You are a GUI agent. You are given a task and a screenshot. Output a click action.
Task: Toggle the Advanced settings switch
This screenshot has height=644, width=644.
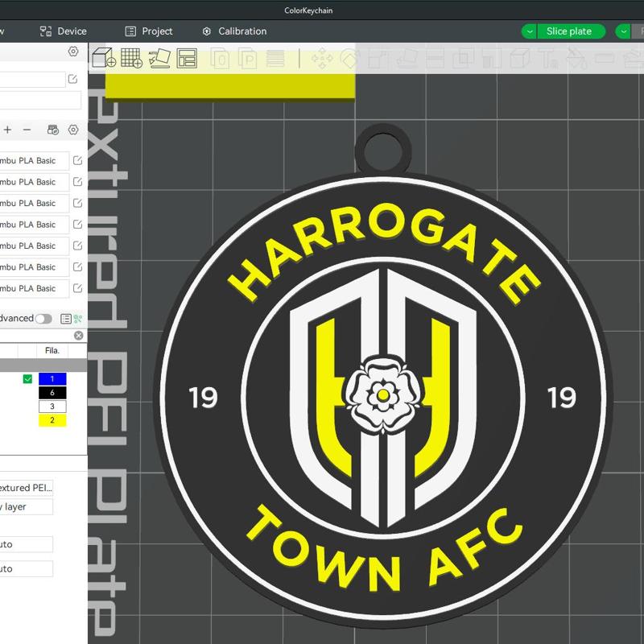tap(43, 319)
